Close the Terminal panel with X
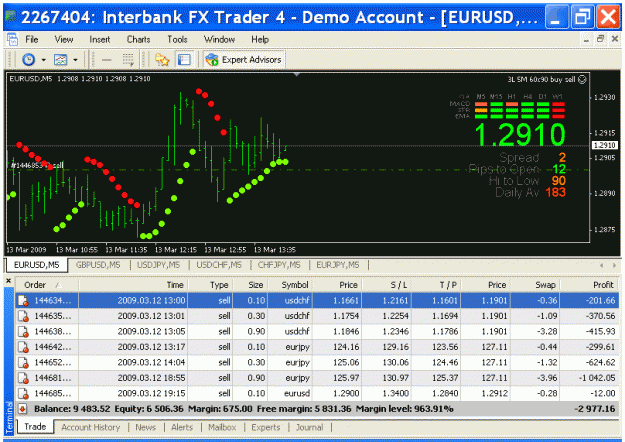This screenshot has width=625, height=442. coord(9,281)
